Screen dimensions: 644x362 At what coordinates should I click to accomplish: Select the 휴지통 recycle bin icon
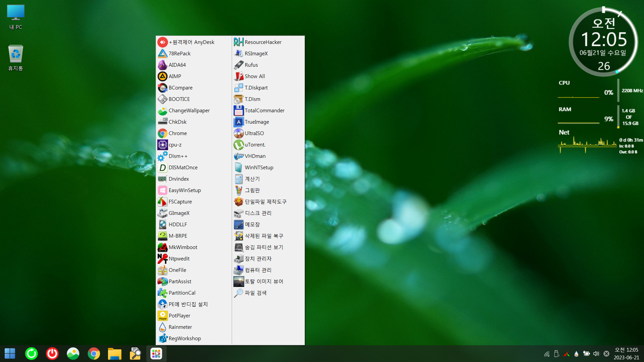pyautogui.click(x=15, y=58)
